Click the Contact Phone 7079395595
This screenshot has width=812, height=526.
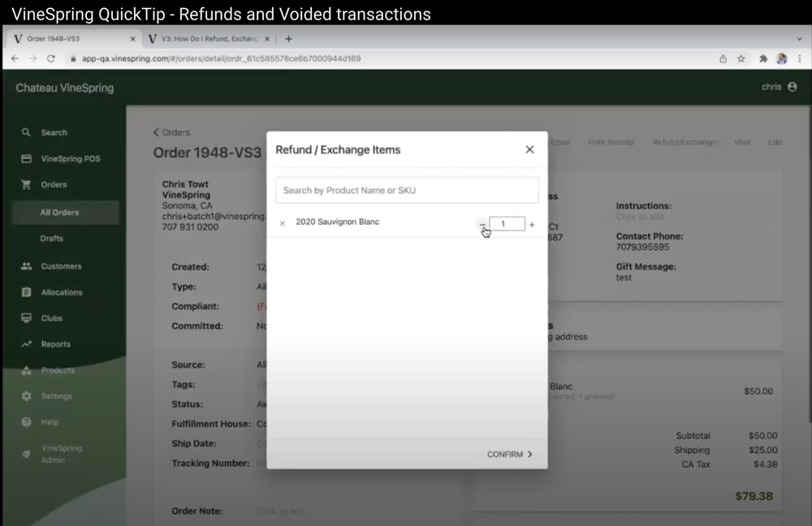tap(642, 247)
